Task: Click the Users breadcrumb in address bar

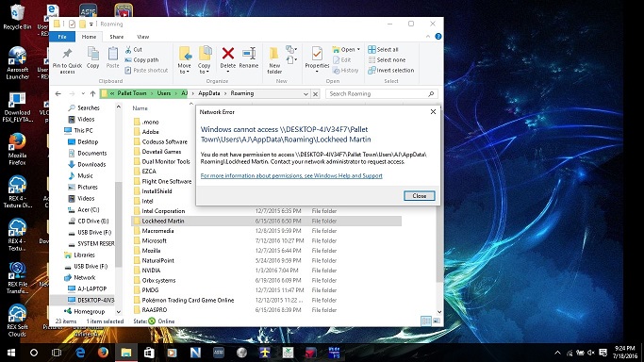Action: coord(163,93)
